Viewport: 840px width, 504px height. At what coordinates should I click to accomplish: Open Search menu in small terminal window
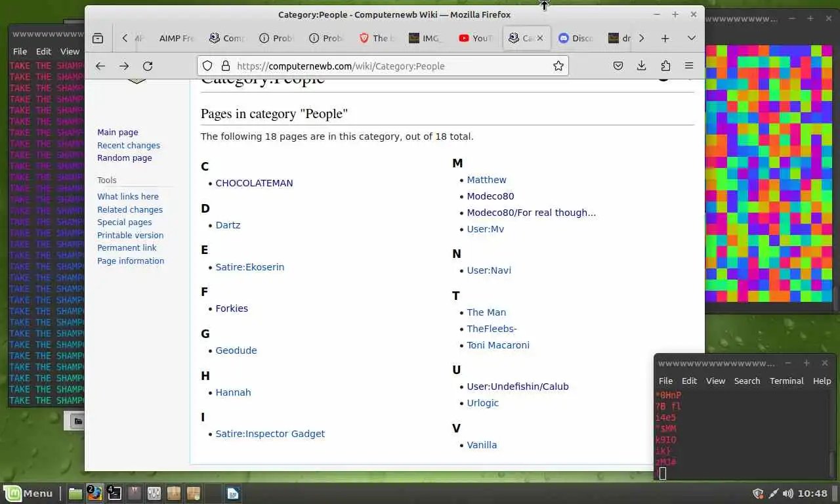[747, 381]
